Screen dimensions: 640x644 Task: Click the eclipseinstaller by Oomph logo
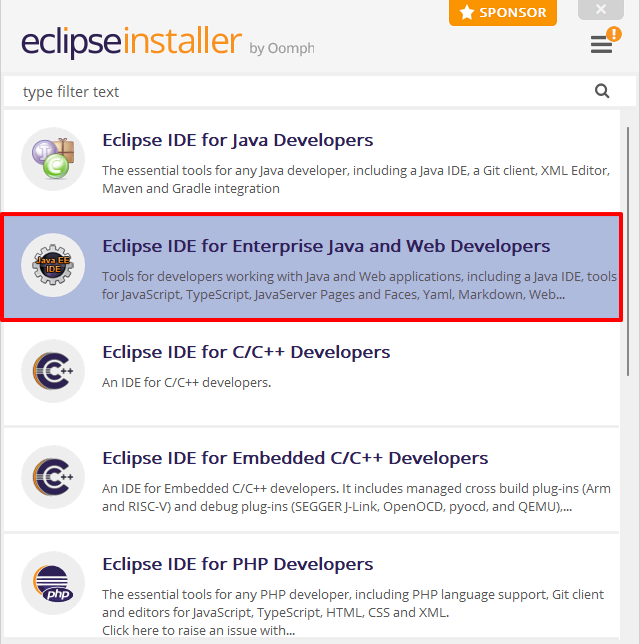[168, 42]
